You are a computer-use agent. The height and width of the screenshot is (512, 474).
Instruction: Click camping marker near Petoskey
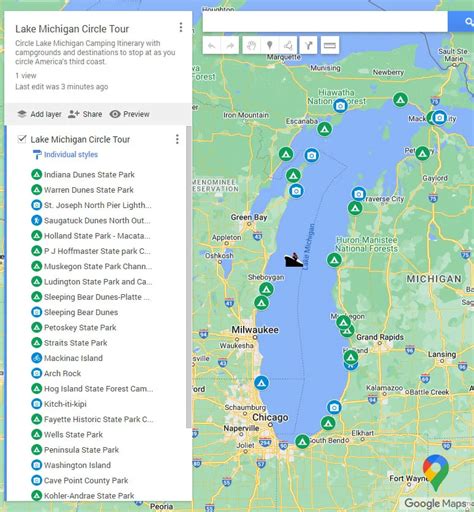(x=423, y=154)
